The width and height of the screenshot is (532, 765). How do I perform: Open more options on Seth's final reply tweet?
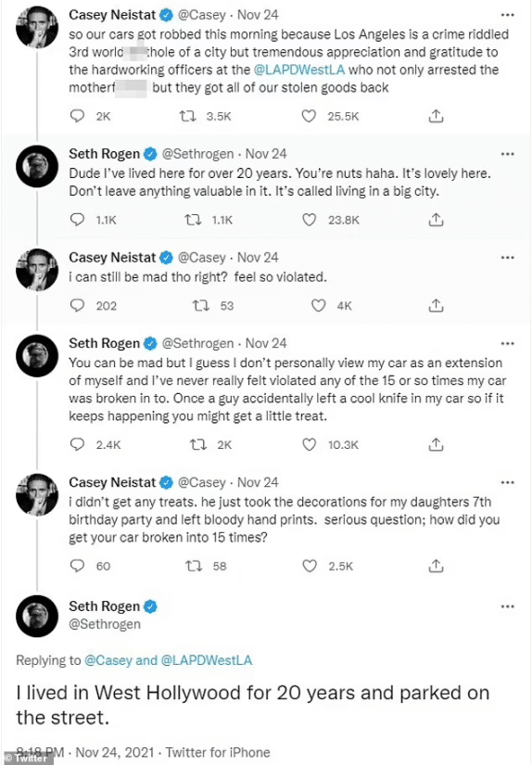(x=508, y=606)
